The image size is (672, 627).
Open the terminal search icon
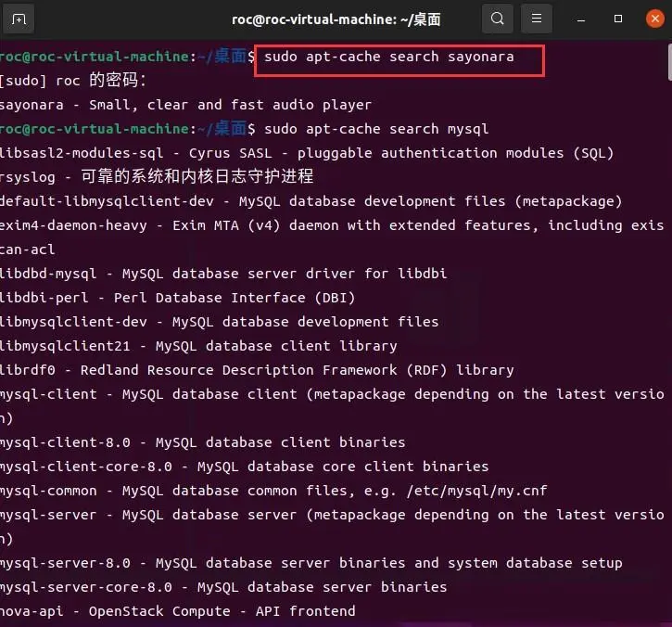pyautogui.click(x=498, y=19)
